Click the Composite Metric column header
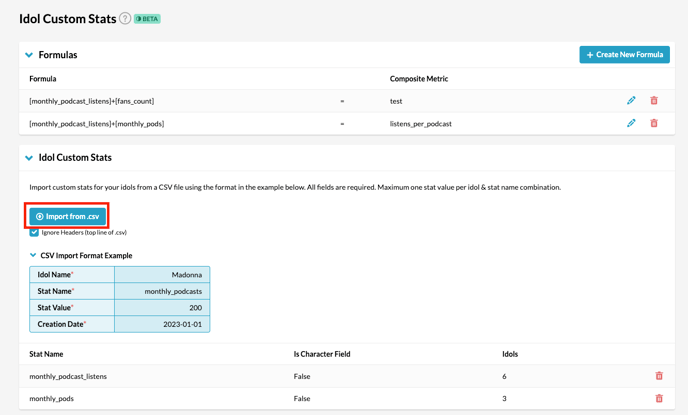 419,79
